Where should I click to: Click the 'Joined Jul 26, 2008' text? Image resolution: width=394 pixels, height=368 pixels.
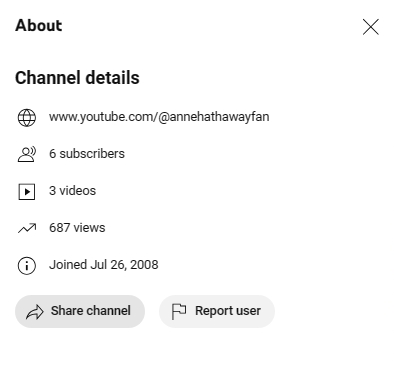[104, 265]
